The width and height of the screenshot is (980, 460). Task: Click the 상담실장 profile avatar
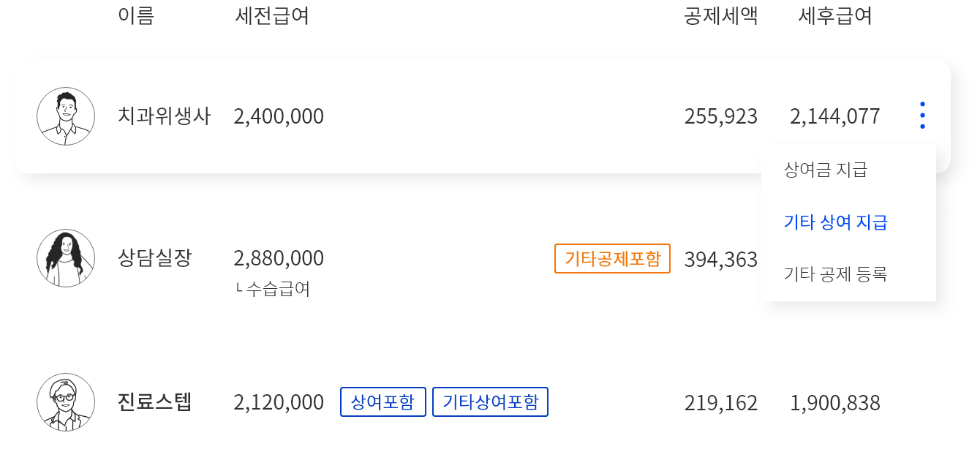point(66,258)
